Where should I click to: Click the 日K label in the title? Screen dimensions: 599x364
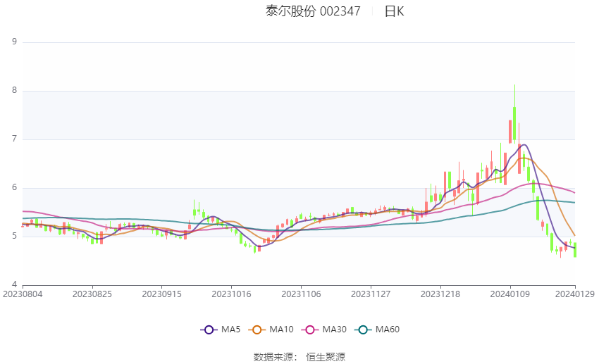pyautogui.click(x=394, y=11)
